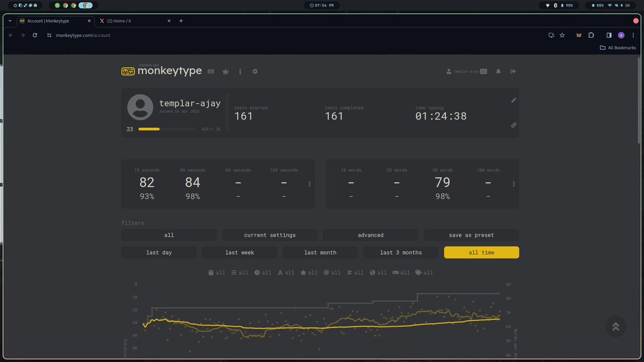Click the funbox gamepad filter indicator
Viewport: 644px width, 362px height.
pos(401,272)
